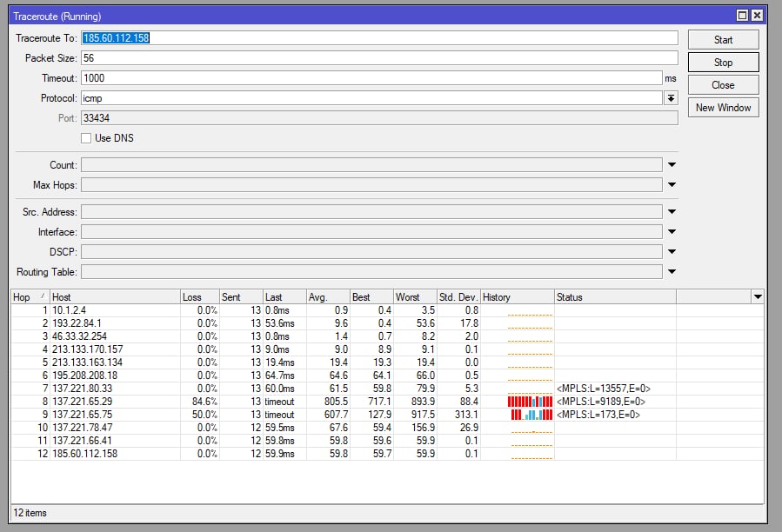The height and width of the screenshot is (532, 782).
Task: Sort by the Sent column header
Action: point(241,297)
